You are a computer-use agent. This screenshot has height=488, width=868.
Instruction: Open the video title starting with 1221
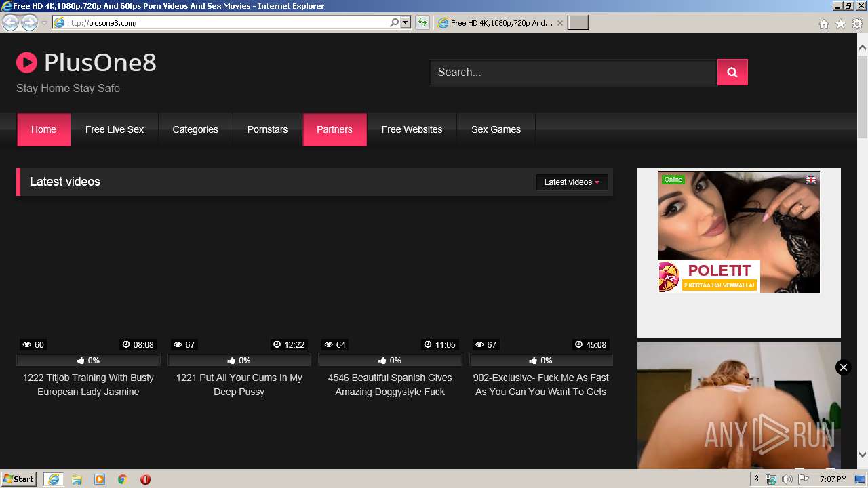(239, 384)
